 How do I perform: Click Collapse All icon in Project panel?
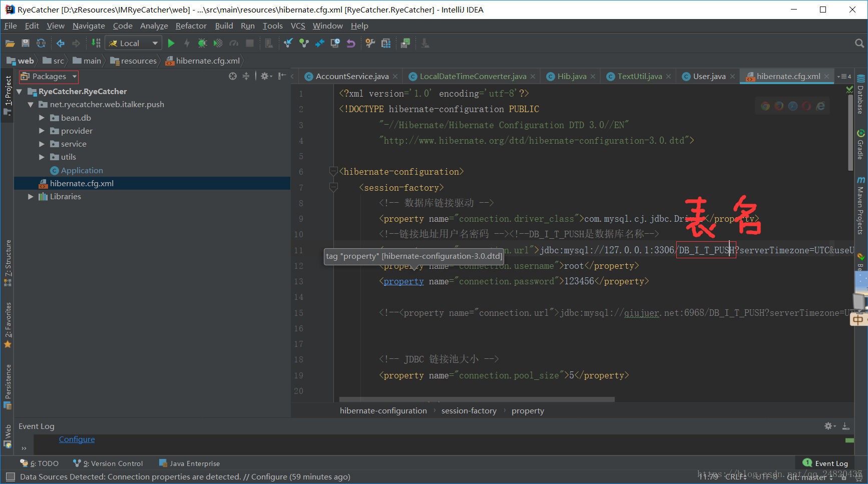(246, 76)
